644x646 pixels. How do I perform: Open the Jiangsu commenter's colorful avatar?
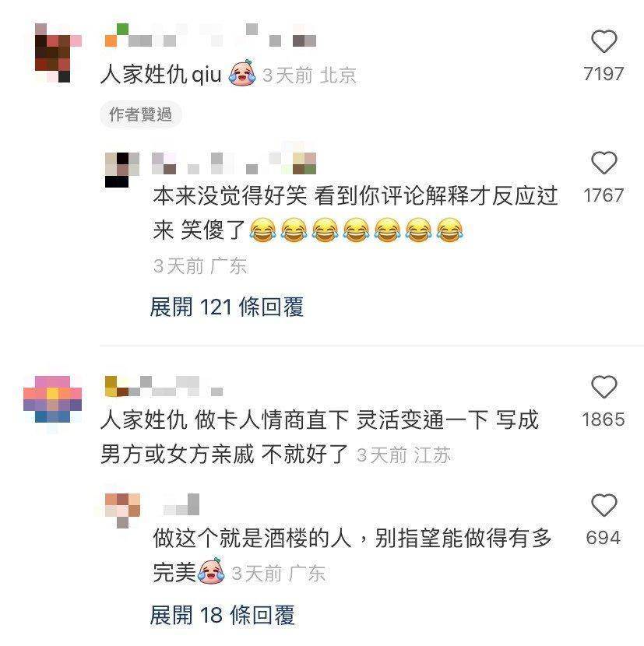pyautogui.click(x=52, y=404)
